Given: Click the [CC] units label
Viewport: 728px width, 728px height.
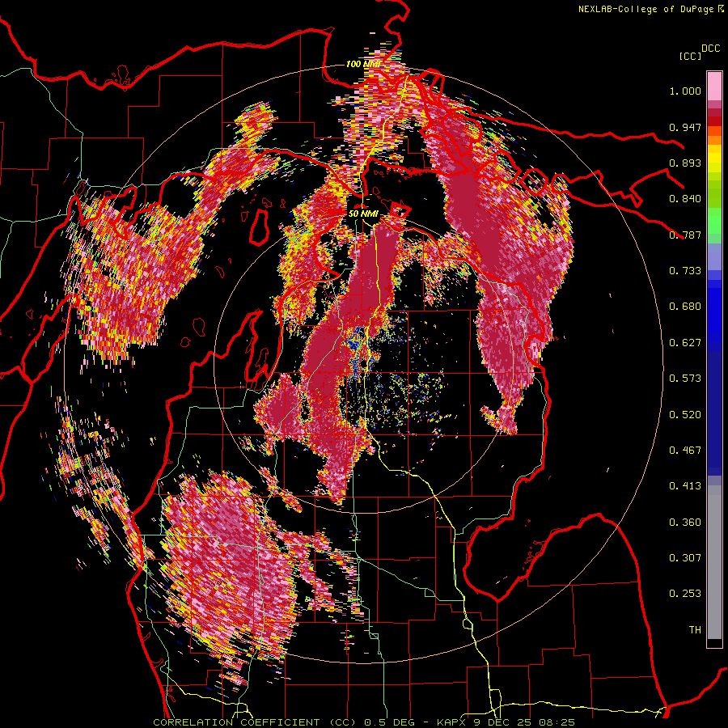Looking at the screenshot, I should click(691, 56).
